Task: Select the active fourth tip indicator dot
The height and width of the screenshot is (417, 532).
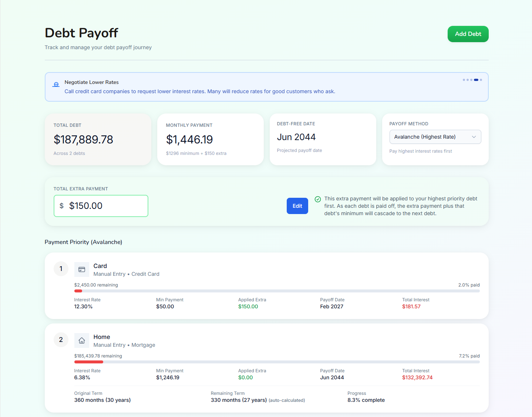Action: tap(477, 79)
